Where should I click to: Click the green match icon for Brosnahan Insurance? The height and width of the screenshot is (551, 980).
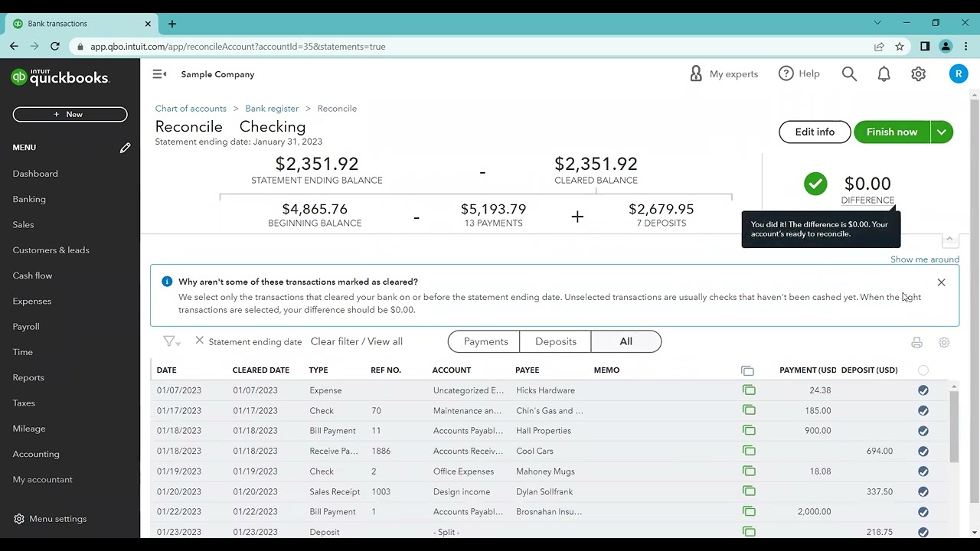tap(749, 511)
